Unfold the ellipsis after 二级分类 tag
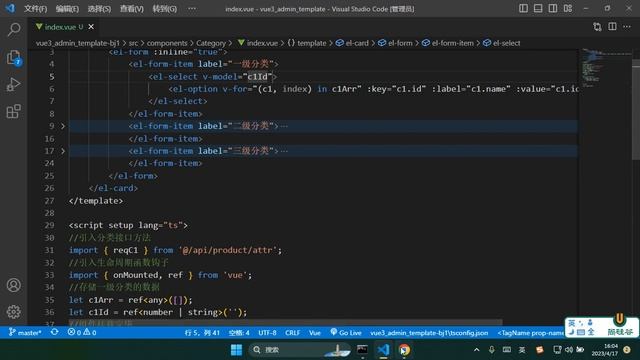640x360 pixels. click(284, 126)
